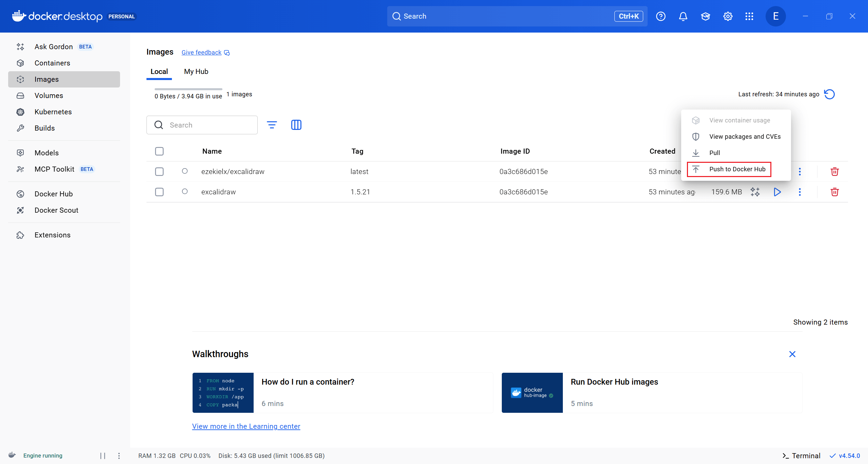Screen dimensions: 868x464
Task: Click the Ask Gordon sparkle icon on excalidraw row
Action: tap(755, 192)
